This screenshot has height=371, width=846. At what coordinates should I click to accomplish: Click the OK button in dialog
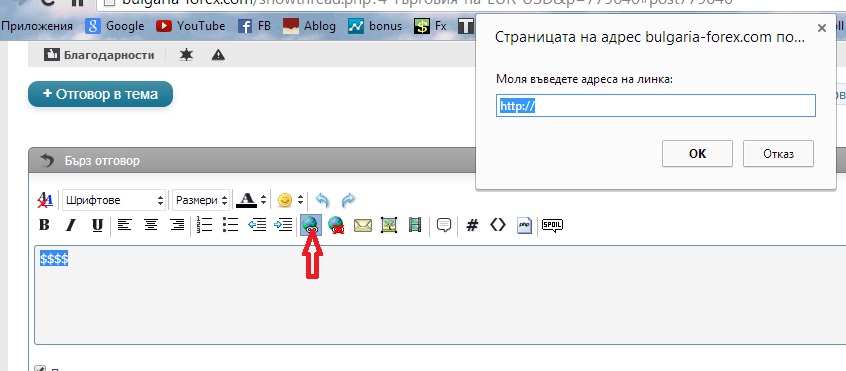coord(697,154)
